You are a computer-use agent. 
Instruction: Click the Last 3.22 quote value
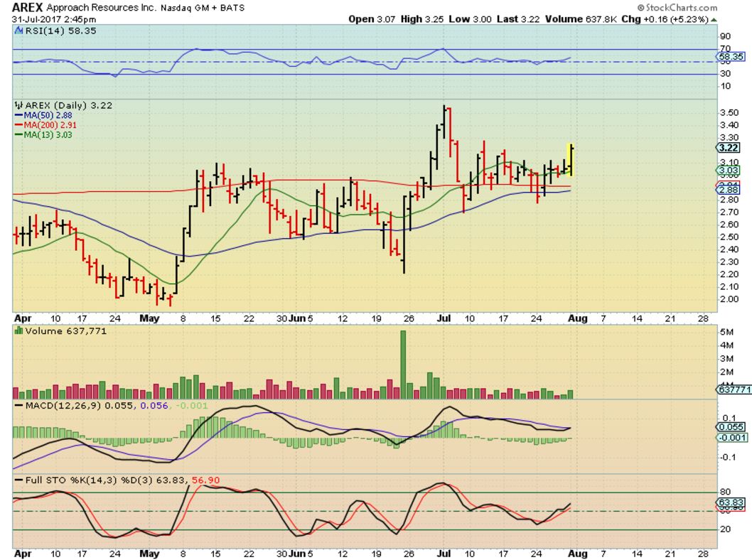518,19
